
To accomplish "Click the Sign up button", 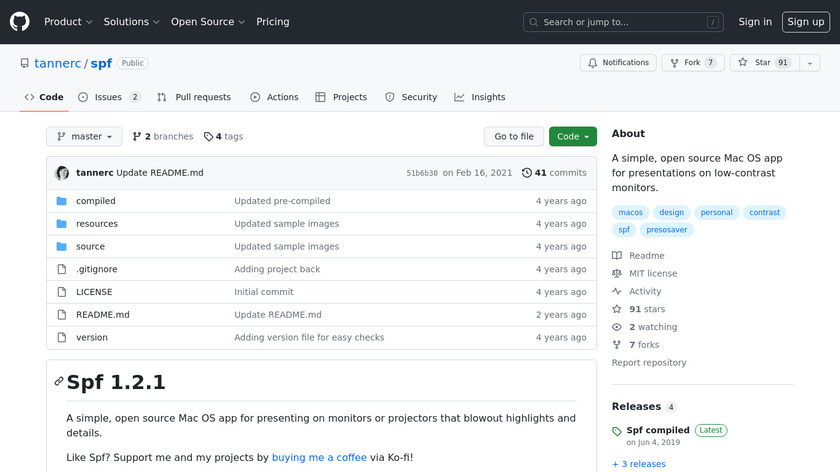I will 806,22.
